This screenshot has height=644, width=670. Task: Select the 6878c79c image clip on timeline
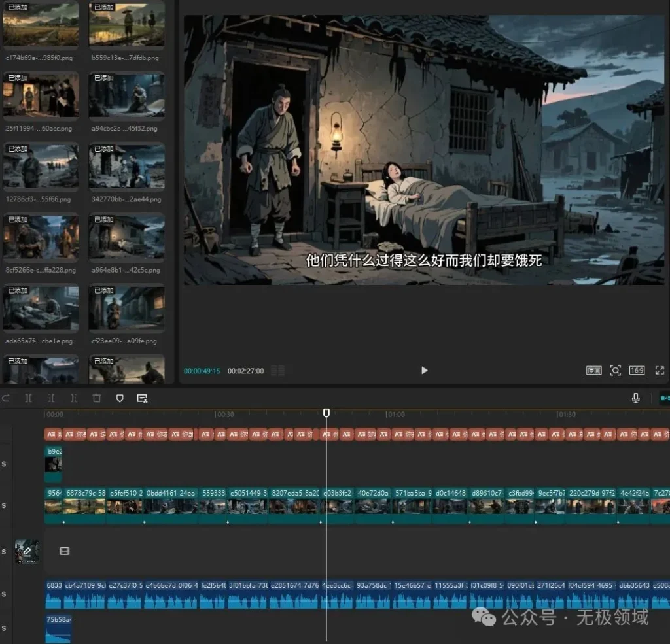84,506
